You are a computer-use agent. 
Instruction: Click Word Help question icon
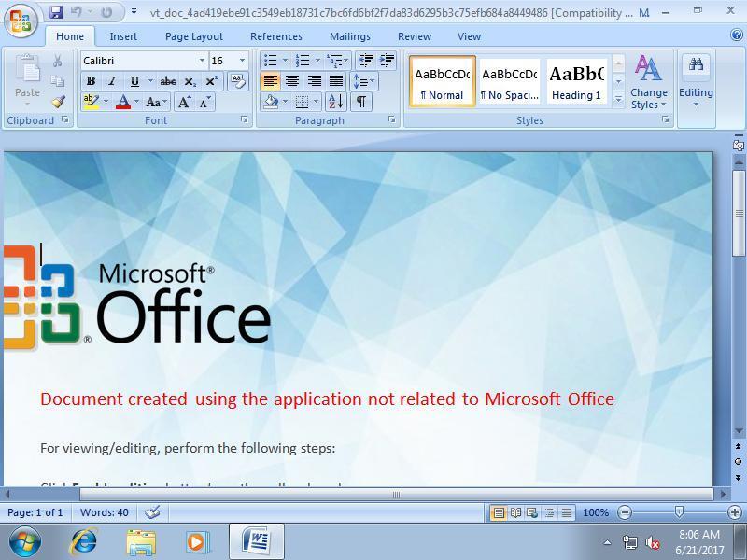pos(736,35)
